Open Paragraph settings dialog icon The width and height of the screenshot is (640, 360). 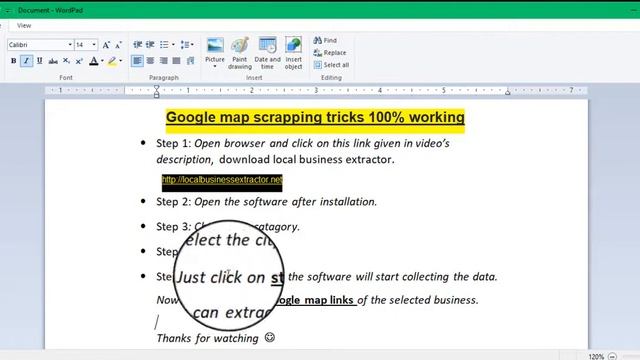[190, 61]
